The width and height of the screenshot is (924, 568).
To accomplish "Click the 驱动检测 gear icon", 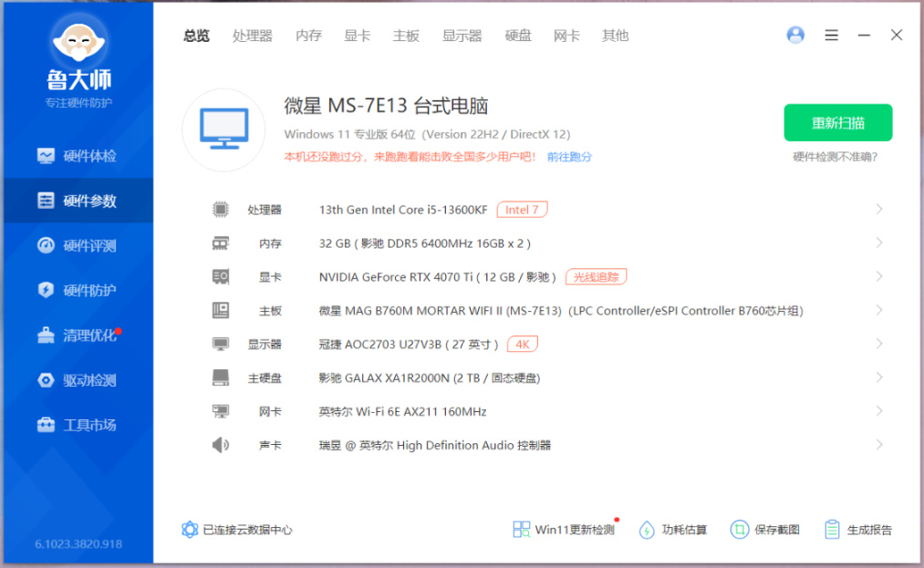I will tap(46, 380).
